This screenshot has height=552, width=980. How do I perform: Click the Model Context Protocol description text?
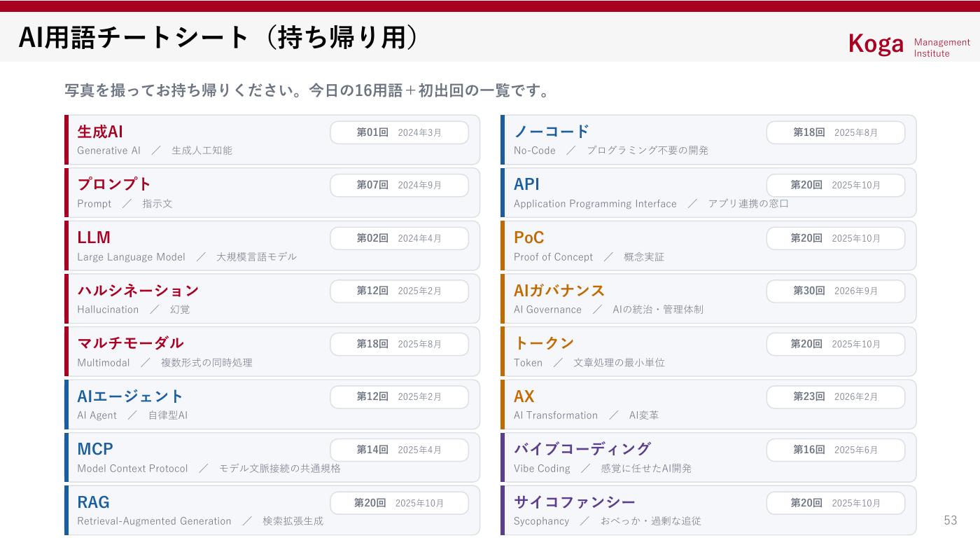[x=209, y=469]
